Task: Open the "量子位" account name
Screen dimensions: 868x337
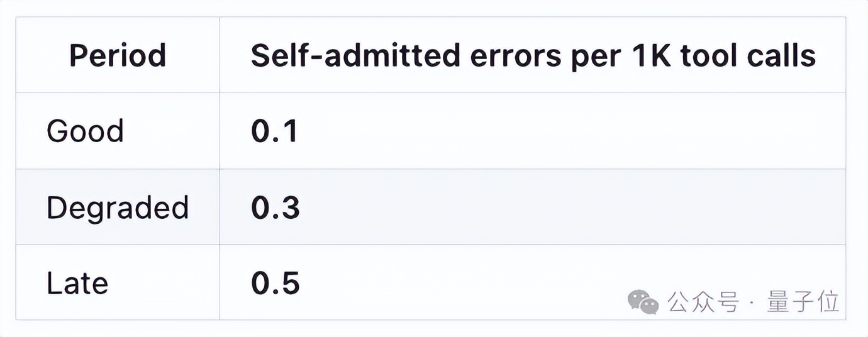Action: (x=803, y=302)
